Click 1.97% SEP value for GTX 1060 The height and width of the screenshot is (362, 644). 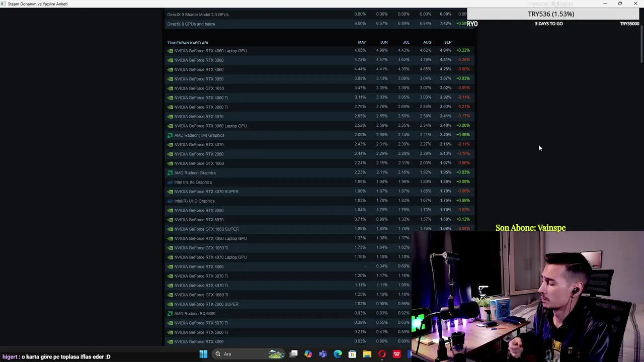(445, 163)
